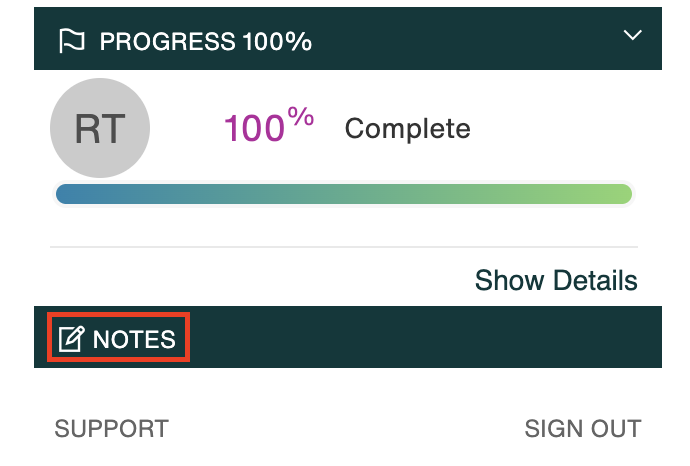The width and height of the screenshot is (690, 466).
Task: Collapse the Progress panel using the chevron
Action: [632, 35]
